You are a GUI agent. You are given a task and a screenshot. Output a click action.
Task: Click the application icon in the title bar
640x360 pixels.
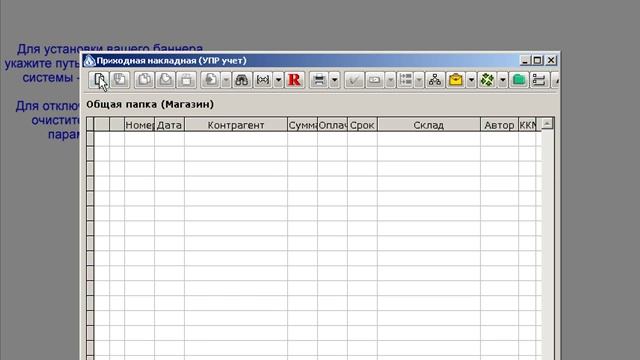click(89, 60)
